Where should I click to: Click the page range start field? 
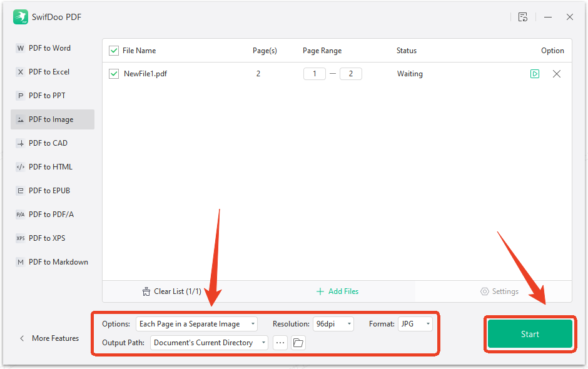pyautogui.click(x=315, y=74)
